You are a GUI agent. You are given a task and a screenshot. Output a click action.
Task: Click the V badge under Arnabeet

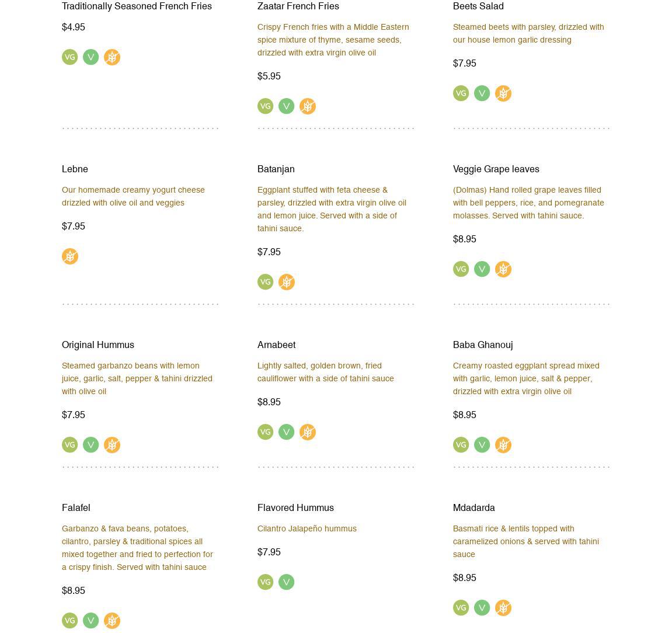(x=287, y=432)
